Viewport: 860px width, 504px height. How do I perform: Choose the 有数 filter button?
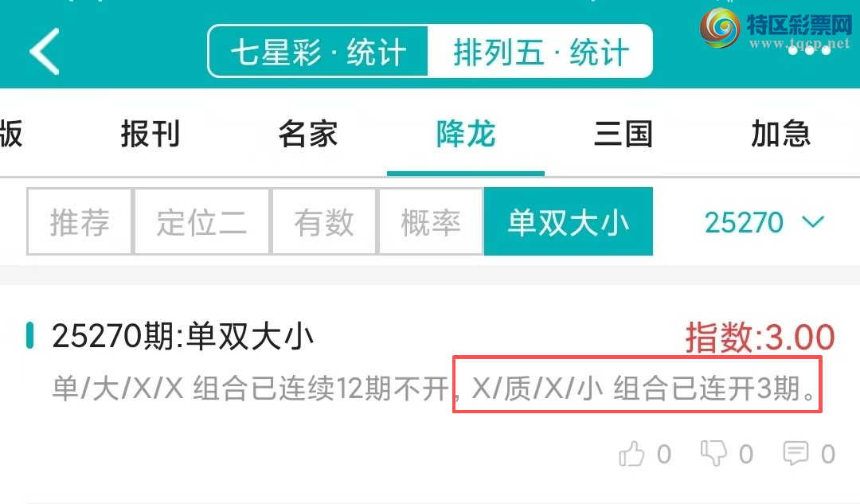(x=323, y=221)
